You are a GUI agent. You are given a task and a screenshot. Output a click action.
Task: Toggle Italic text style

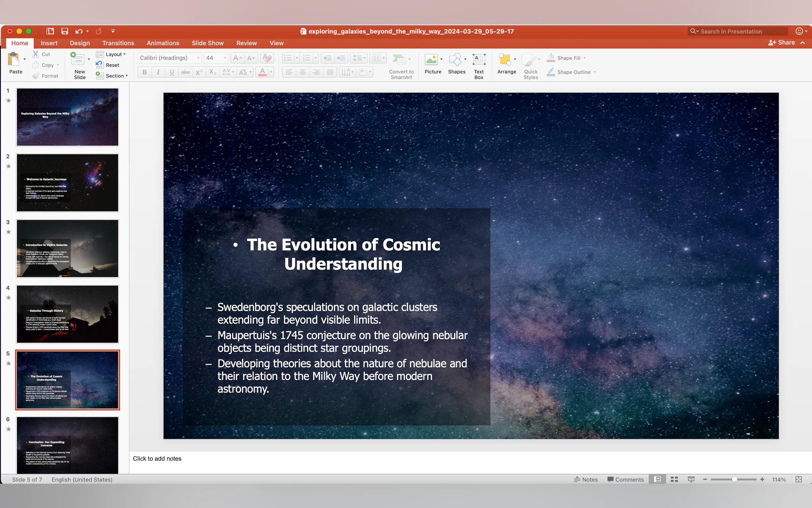158,72
